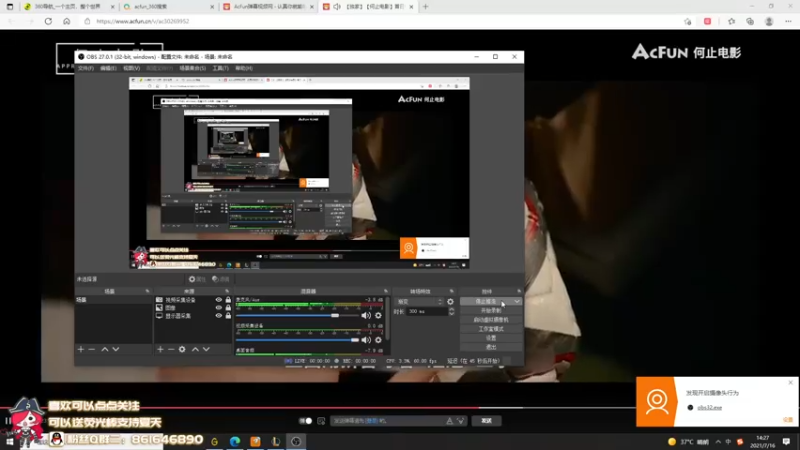Screen dimensions: 800x450
Task: Open the 编辑(E) menu in OBS
Action: click(x=108, y=68)
